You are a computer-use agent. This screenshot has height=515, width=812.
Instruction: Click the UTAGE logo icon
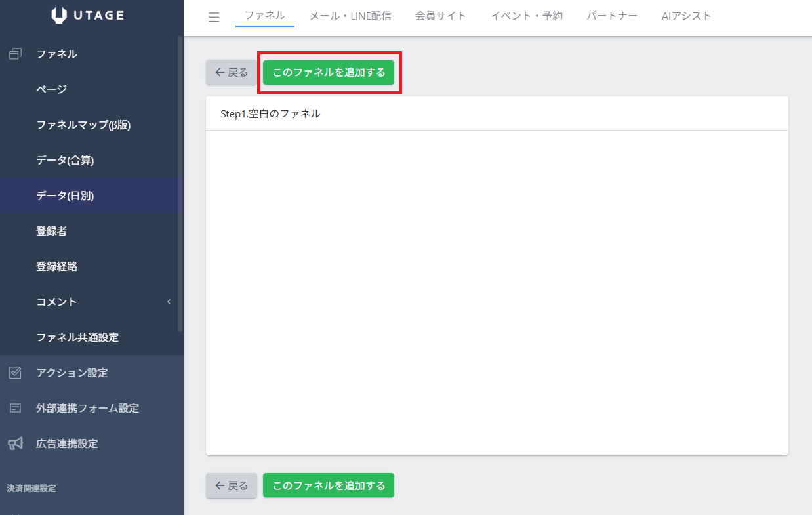tap(59, 16)
